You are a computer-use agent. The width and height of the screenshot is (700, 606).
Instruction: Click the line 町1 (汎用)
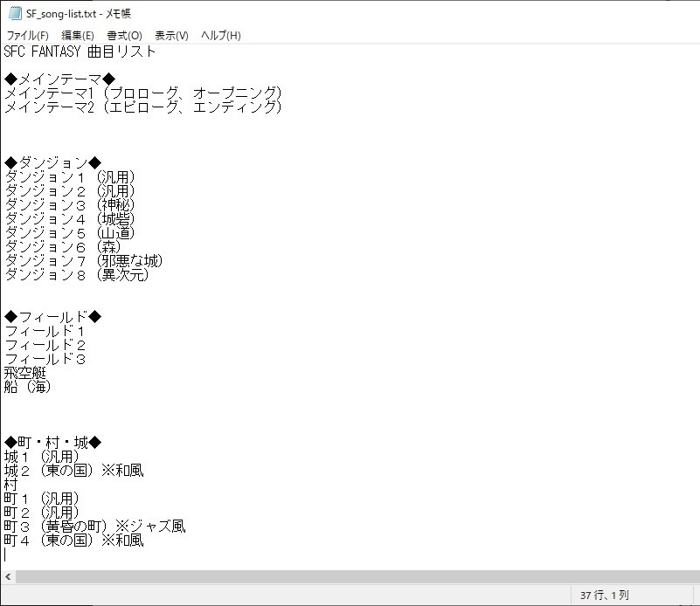click(x=42, y=498)
